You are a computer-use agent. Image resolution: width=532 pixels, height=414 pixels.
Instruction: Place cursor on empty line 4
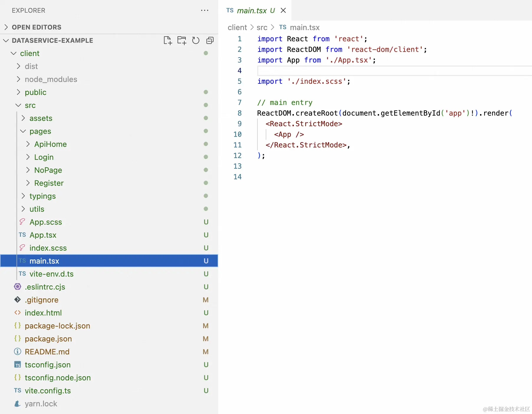[395, 71]
